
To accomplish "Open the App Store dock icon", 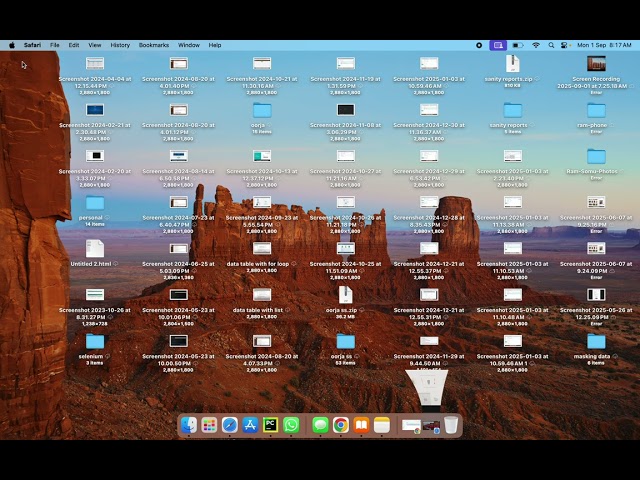I will [250, 425].
